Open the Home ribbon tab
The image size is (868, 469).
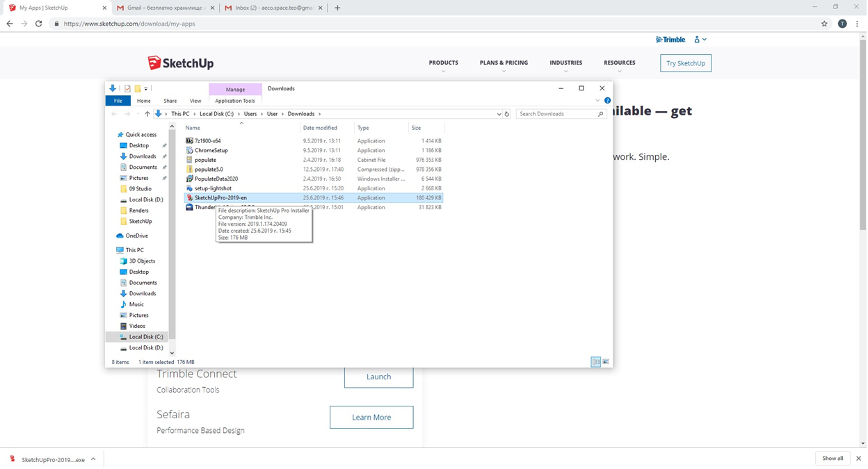144,101
